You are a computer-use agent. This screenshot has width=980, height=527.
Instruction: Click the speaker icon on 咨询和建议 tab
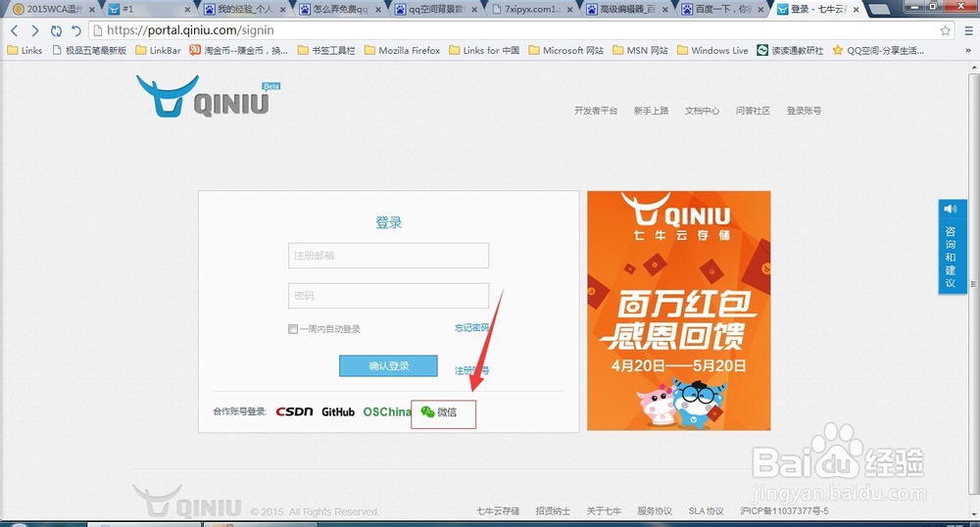[951, 209]
